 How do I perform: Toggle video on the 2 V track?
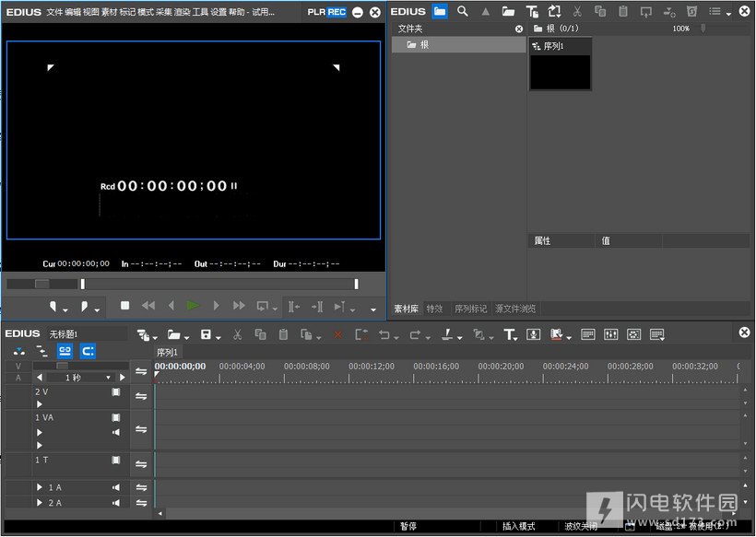[116, 391]
